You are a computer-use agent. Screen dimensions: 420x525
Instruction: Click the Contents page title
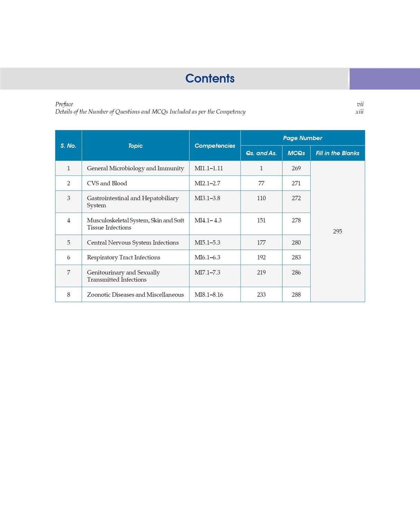click(210, 79)
